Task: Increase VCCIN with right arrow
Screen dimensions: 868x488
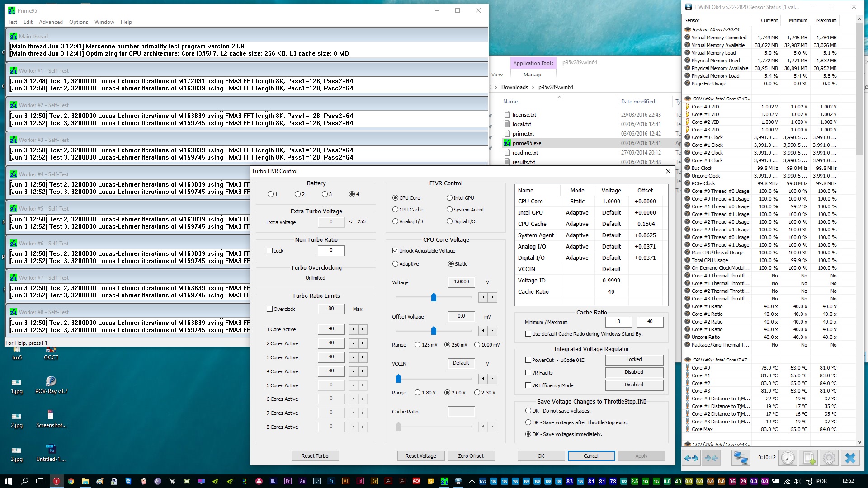Action: point(492,379)
